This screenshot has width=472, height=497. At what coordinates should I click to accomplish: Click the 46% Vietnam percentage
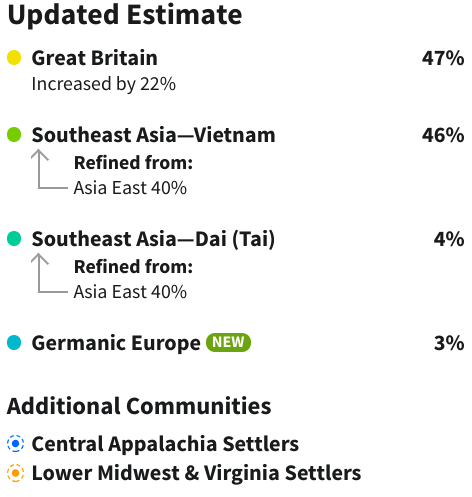pos(443,135)
